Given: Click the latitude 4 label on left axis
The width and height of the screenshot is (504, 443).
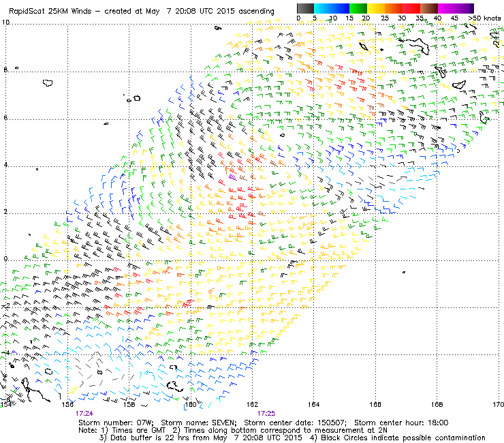Looking at the screenshot, I should click(5, 165).
